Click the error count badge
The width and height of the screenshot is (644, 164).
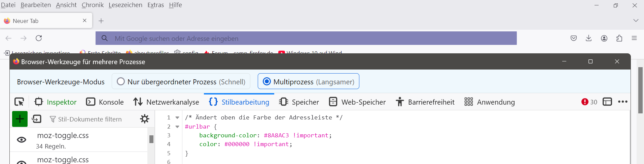coord(589,102)
